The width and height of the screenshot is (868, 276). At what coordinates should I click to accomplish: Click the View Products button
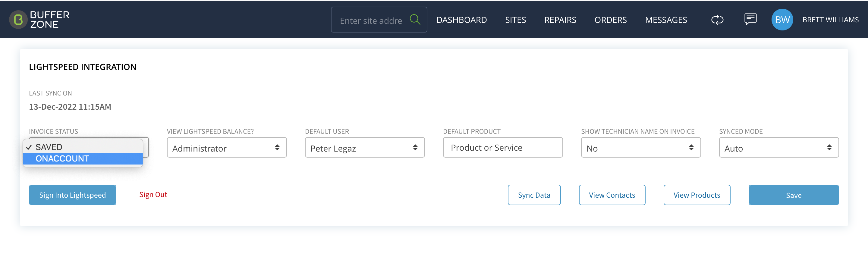point(697,195)
